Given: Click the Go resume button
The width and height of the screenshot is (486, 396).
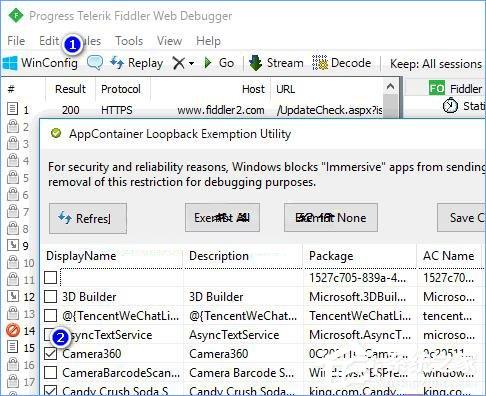Looking at the screenshot, I should [x=219, y=63].
